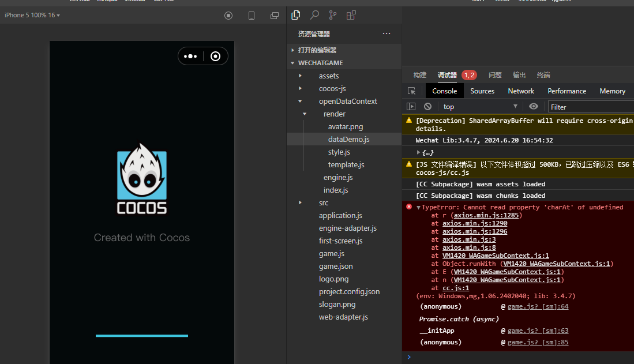Switch to the 调试器 tab
The image size is (634, 364).
447,75
